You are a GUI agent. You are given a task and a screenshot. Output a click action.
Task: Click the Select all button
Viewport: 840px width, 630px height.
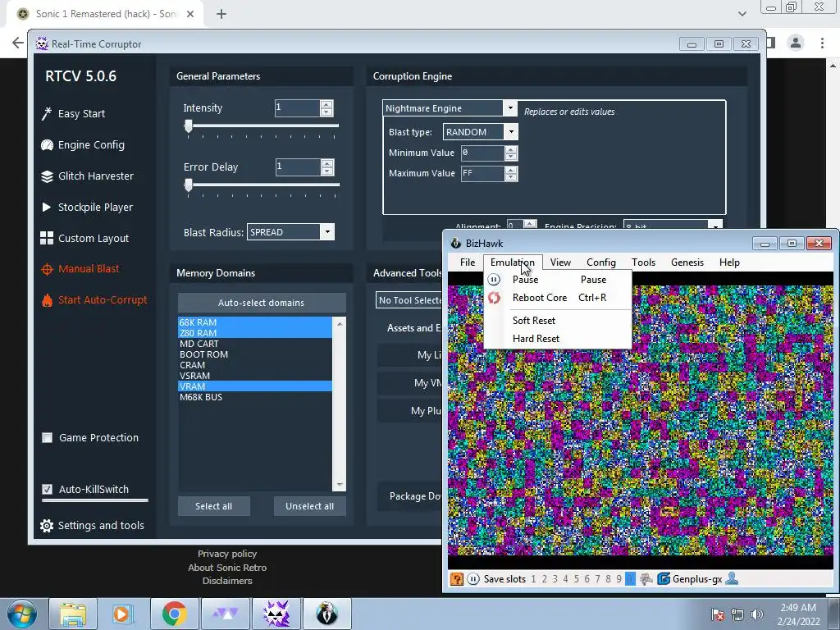214,506
